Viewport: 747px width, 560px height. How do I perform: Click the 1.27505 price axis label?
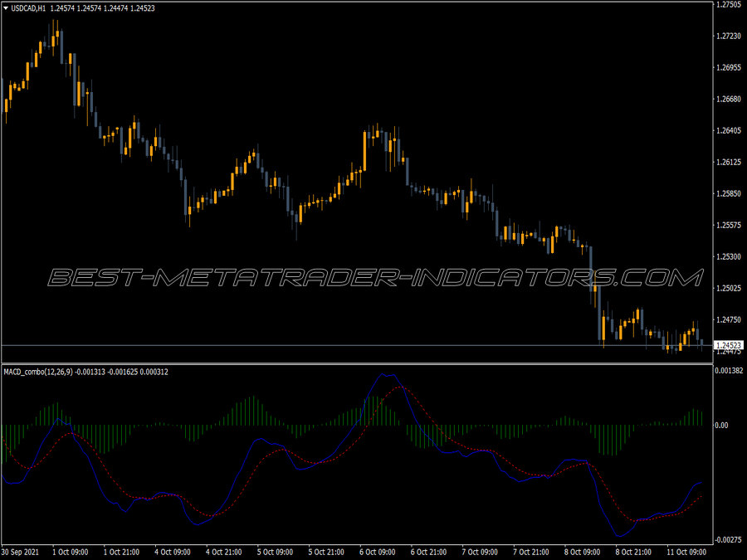coord(729,5)
